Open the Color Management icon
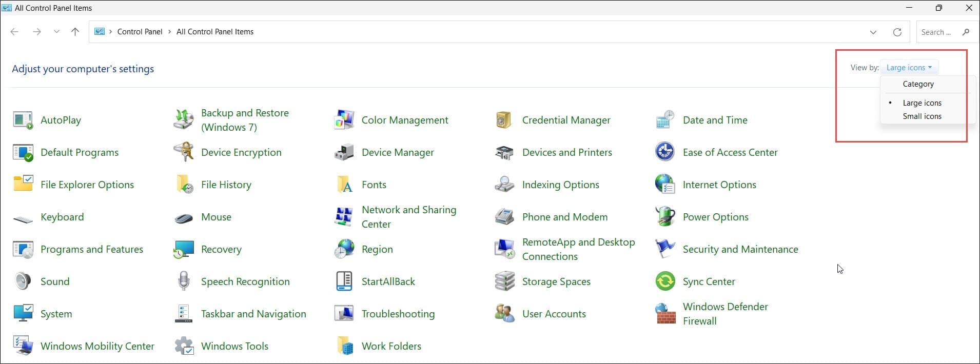Screen dimensions: 980x364 (344, 120)
